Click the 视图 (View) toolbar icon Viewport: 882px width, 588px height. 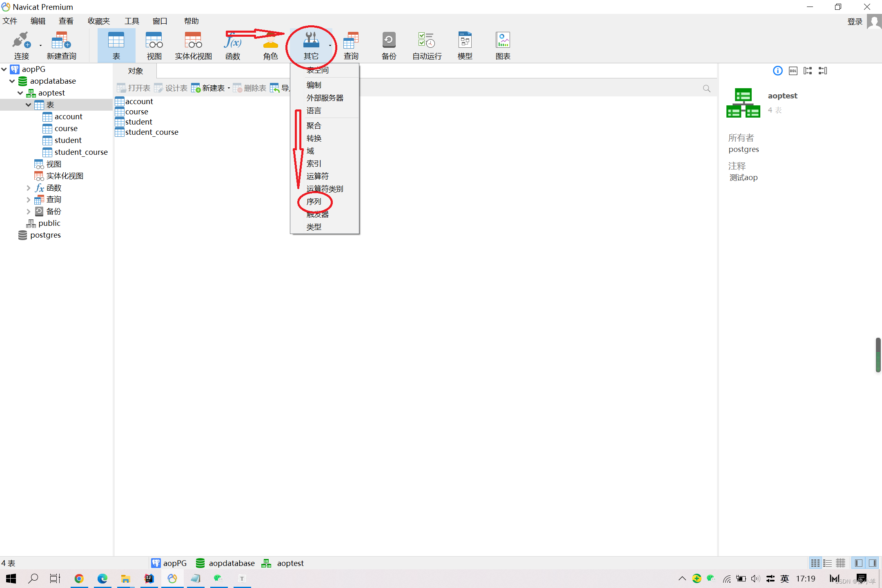154,45
